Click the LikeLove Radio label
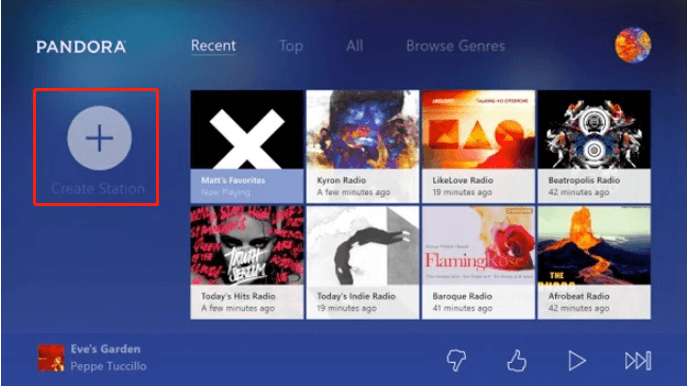688x387 pixels. click(x=463, y=180)
